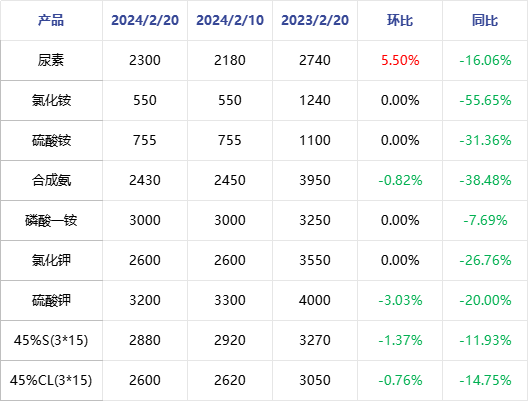Click the 磷酸一铵 product cell
The width and height of the screenshot is (528, 401).
click(51, 221)
